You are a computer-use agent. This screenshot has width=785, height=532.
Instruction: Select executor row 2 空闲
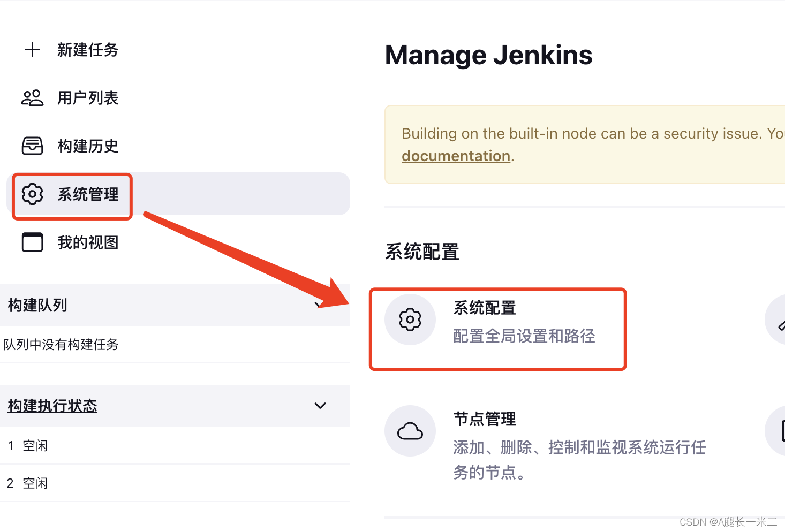175,483
